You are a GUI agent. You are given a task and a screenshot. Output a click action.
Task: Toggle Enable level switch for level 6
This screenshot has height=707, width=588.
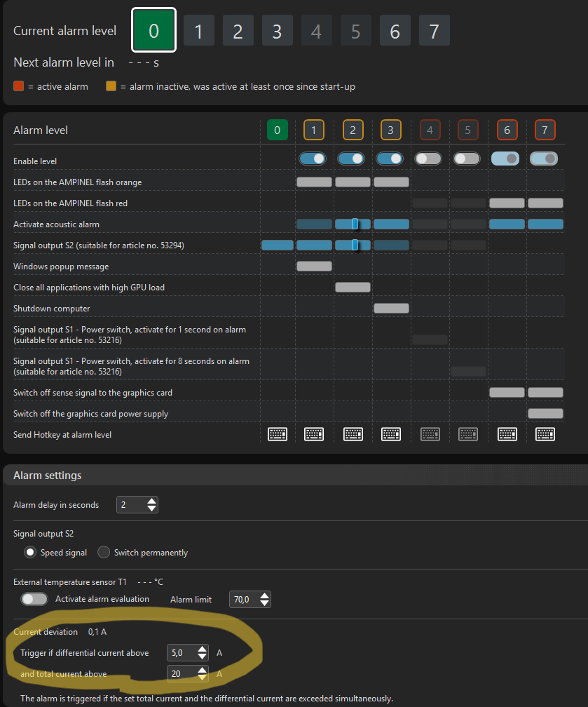pyautogui.click(x=505, y=159)
